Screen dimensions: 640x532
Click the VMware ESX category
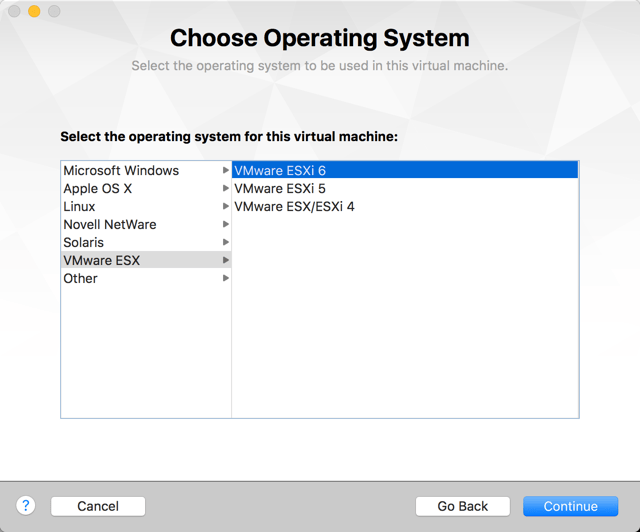pos(101,260)
